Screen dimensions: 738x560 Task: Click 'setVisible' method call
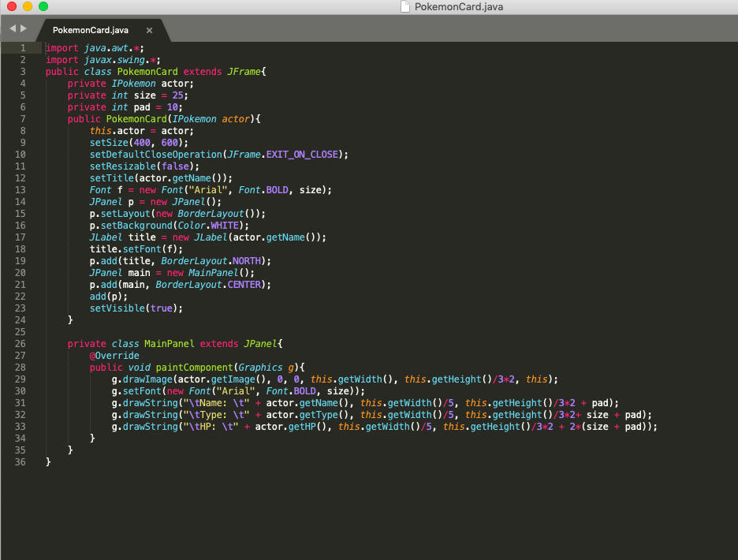pyautogui.click(x=117, y=308)
